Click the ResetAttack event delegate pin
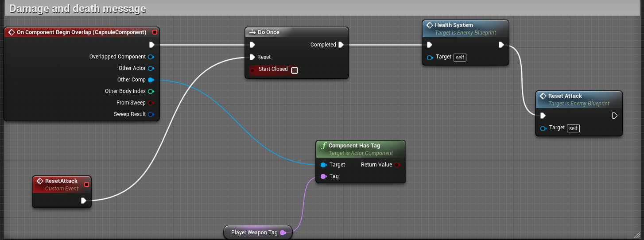Viewport: 644px width, 240px height. [x=86, y=185]
